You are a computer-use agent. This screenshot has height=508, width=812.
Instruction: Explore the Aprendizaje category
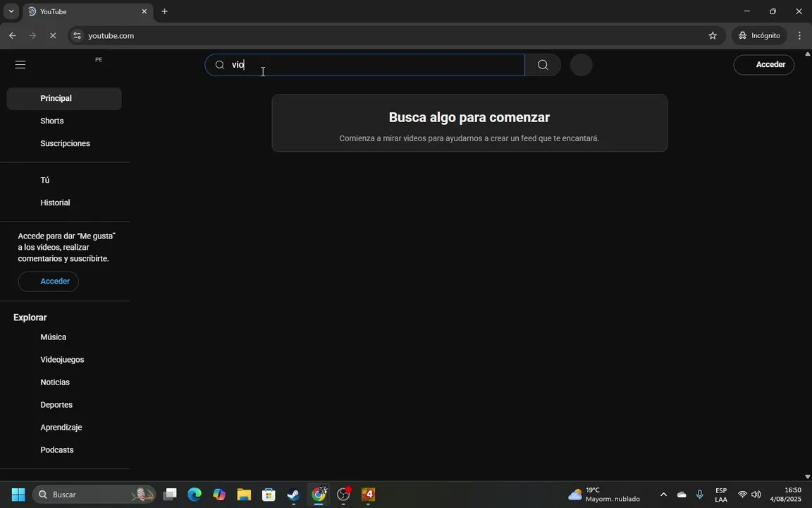pyautogui.click(x=64, y=428)
